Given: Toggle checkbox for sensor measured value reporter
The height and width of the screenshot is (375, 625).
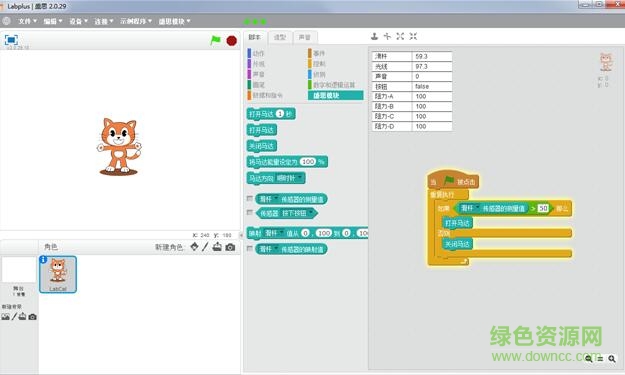Looking at the screenshot, I should point(250,198).
